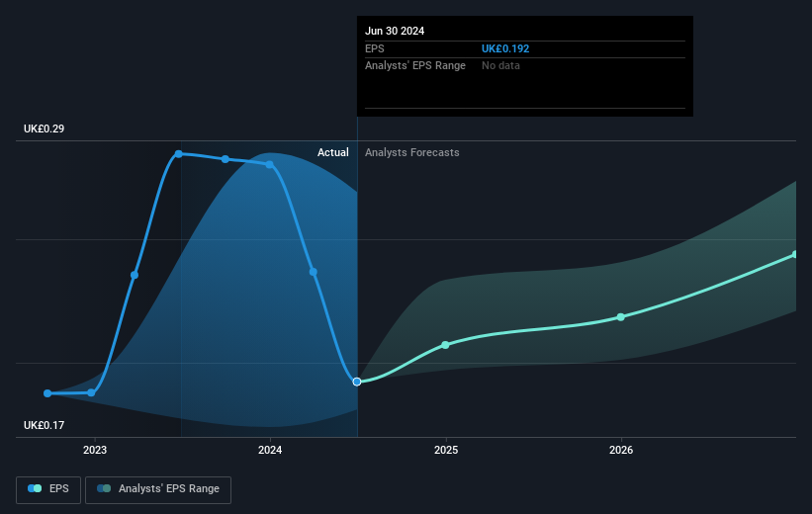
Task: Click the UK£0.17 y-axis label
Action: point(45,425)
